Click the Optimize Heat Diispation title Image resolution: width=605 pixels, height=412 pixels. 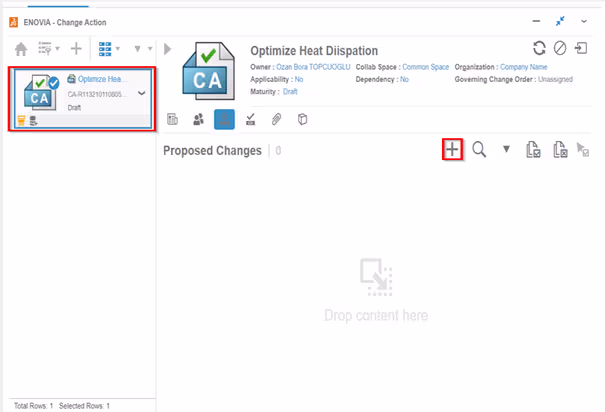(314, 51)
